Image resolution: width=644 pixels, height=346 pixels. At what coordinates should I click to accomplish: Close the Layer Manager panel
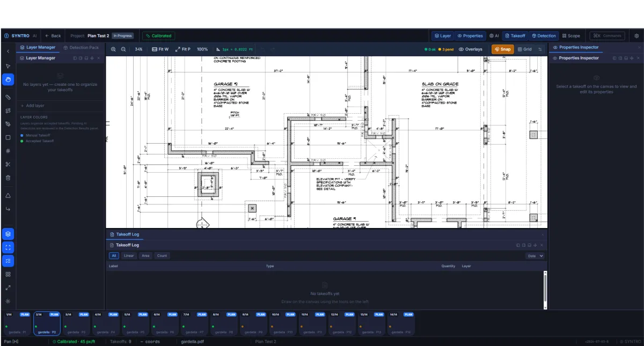tap(98, 58)
